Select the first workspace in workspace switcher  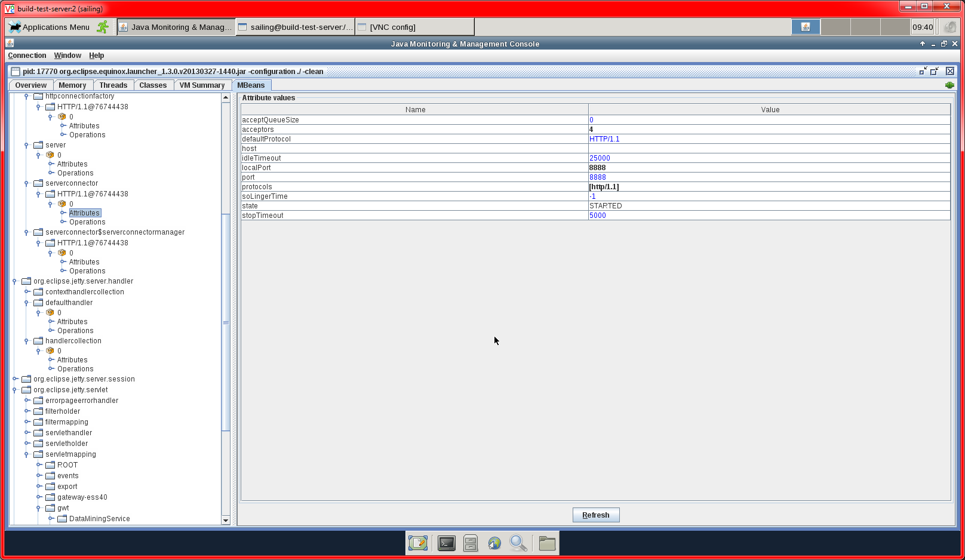(806, 27)
